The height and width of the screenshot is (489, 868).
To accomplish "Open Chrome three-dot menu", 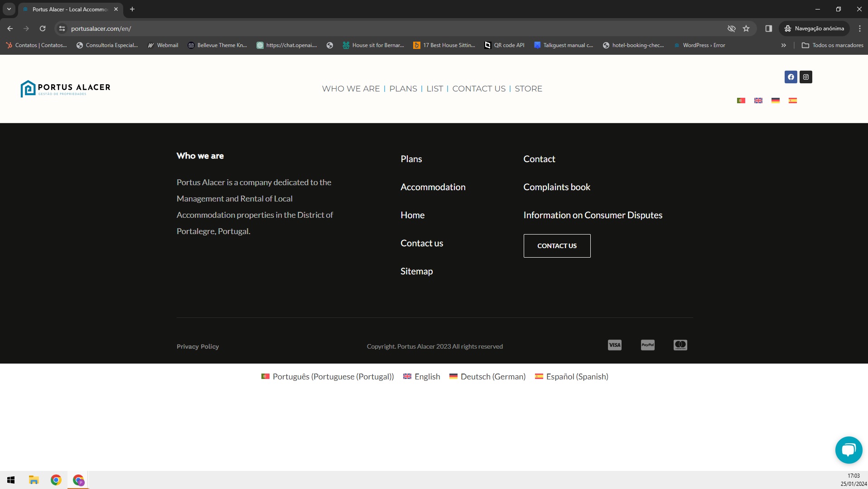I will click(859, 29).
